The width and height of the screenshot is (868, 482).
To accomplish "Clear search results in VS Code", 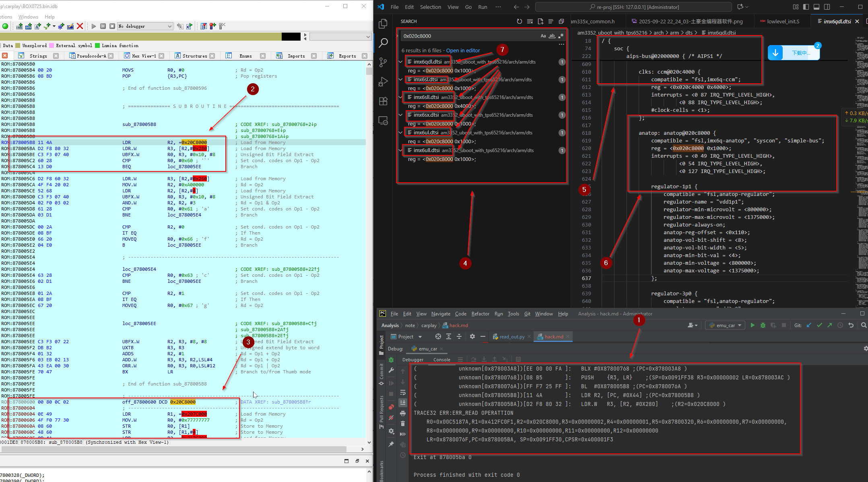I will (530, 21).
